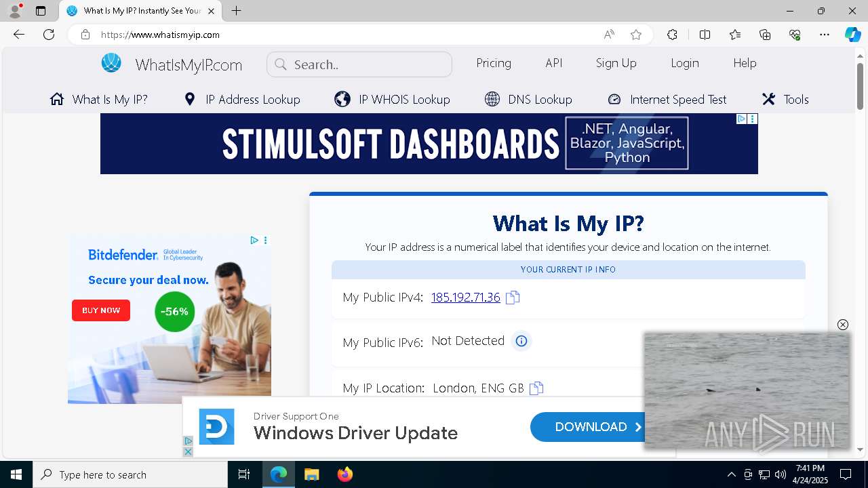868x488 pixels.
Task: Enable split screen view
Action: click(705, 35)
